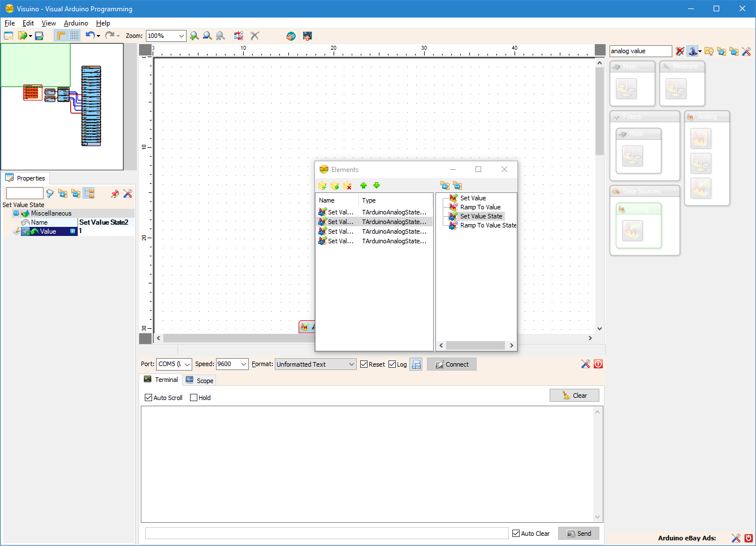756x546 pixels.
Task: Open the Arduino menu
Action: click(76, 23)
